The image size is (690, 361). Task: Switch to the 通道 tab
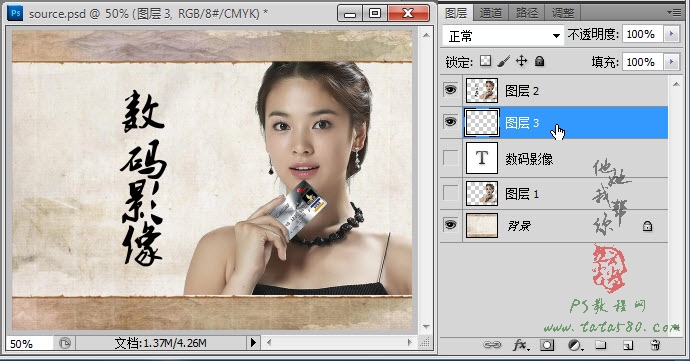pos(491,12)
